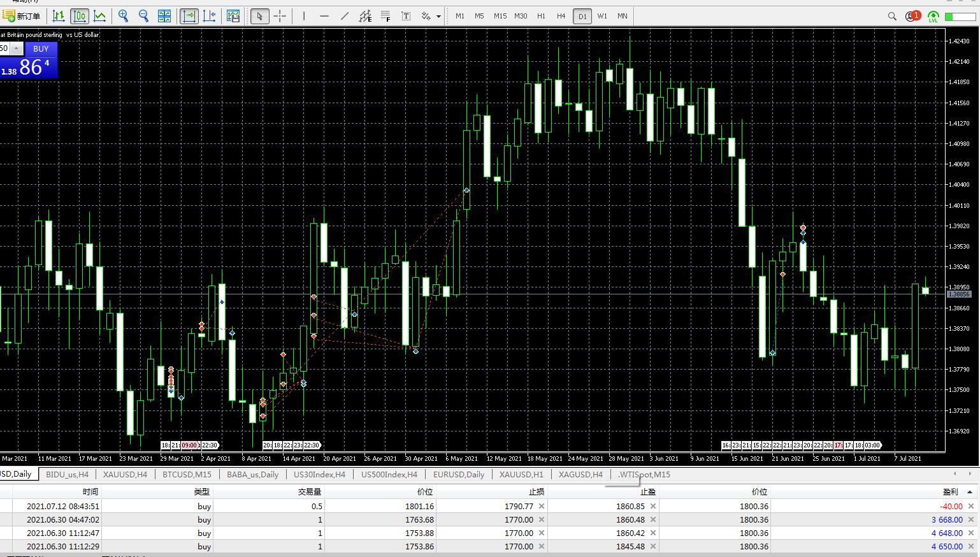The height and width of the screenshot is (557, 980).
Task: Open the XAGUSD,H4 chart tab
Action: tap(580, 474)
